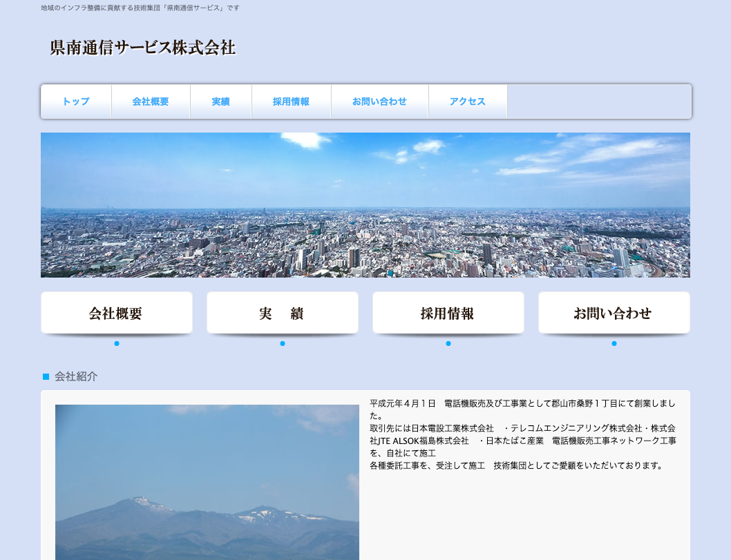Viewport: 731px width, 560px height.
Task: Click the large お問い合わせ button
Action: coord(614,312)
